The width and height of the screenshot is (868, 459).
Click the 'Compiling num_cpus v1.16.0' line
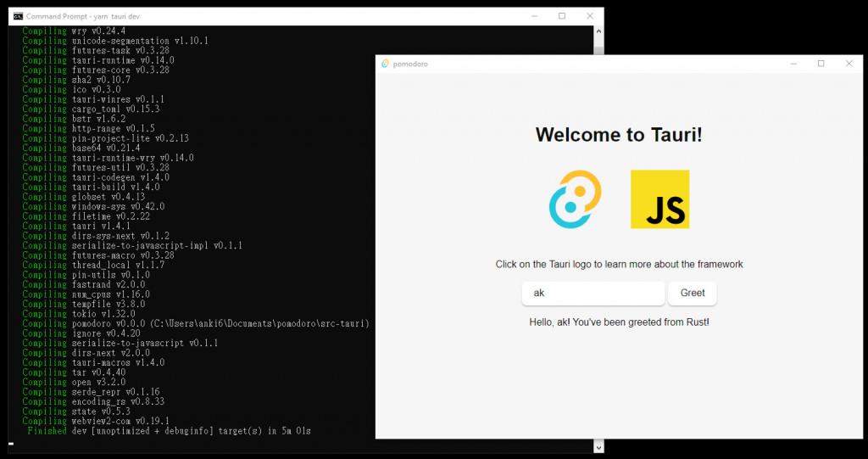click(x=86, y=294)
